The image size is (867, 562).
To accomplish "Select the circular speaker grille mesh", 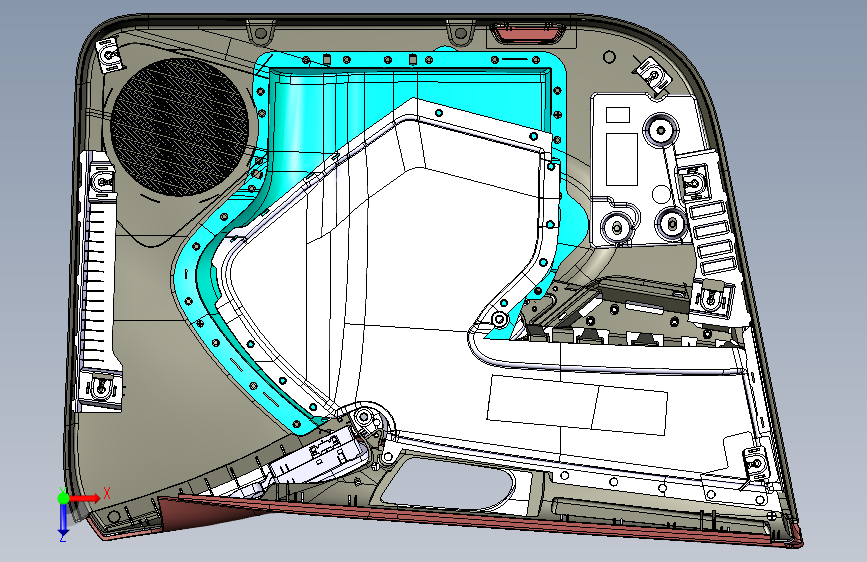I will pyautogui.click(x=179, y=128).
